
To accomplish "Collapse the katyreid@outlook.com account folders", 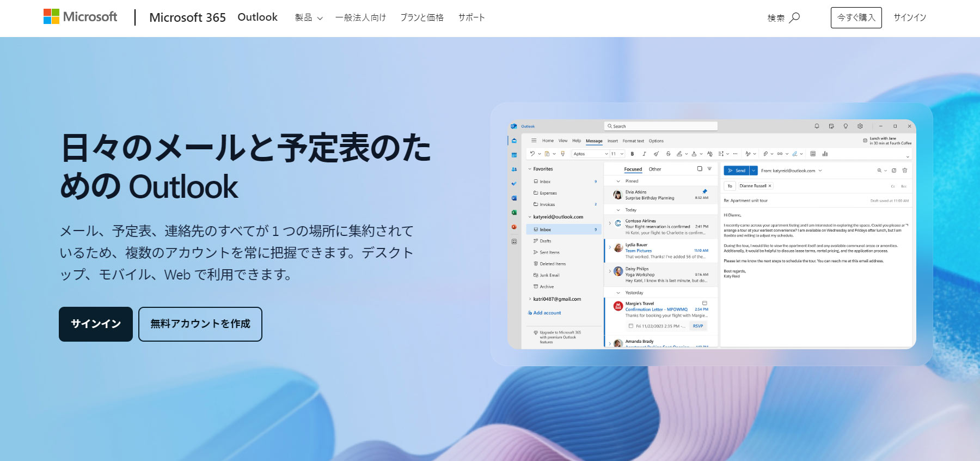I will point(530,217).
